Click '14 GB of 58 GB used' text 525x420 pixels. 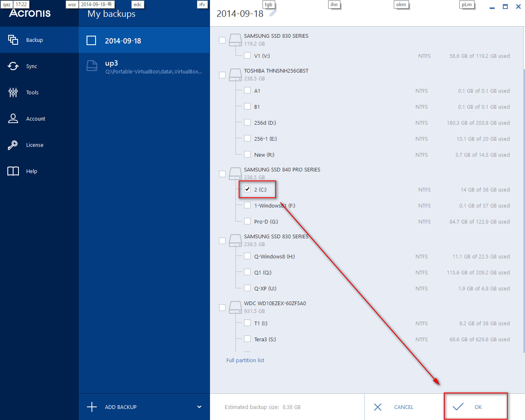[485, 189]
